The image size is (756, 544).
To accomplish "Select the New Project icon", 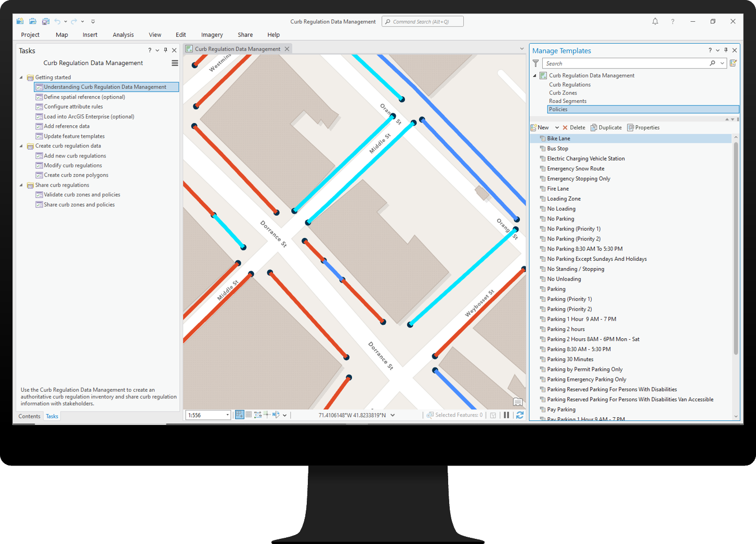I will click(20, 21).
